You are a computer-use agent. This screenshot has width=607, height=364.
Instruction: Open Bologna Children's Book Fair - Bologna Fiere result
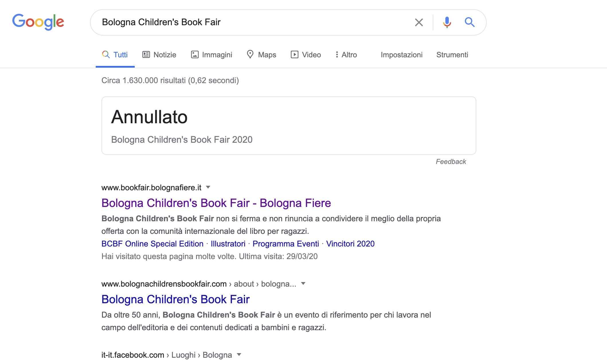(216, 203)
